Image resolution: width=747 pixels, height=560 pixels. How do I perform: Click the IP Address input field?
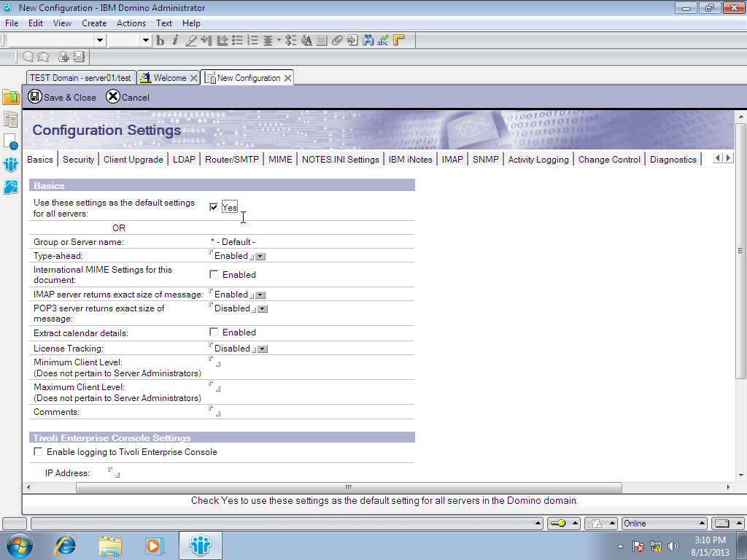click(x=114, y=472)
